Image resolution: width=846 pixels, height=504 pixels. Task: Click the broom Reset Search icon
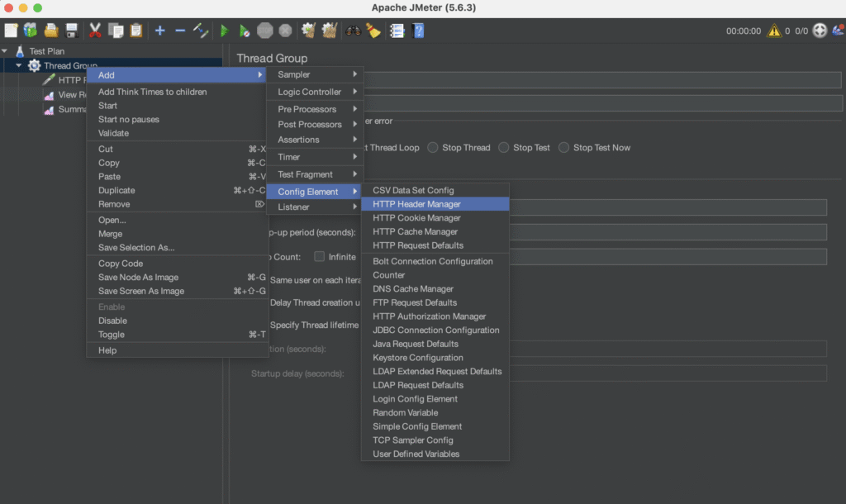(373, 31)
